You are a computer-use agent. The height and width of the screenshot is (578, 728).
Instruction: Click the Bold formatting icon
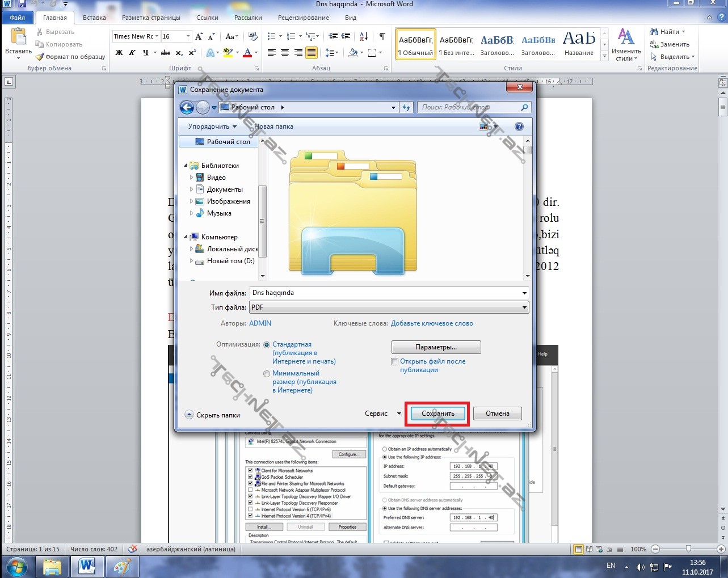(x=119, y=53)
